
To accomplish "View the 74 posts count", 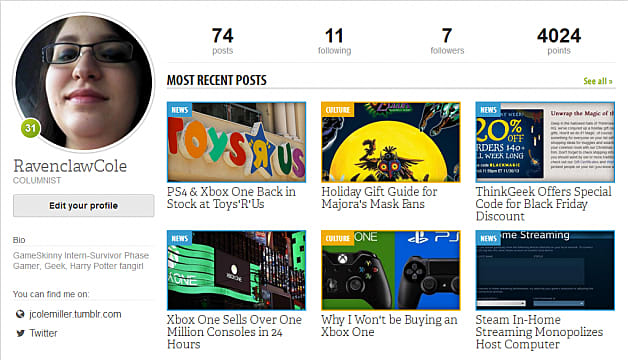I will coord(223,40).
